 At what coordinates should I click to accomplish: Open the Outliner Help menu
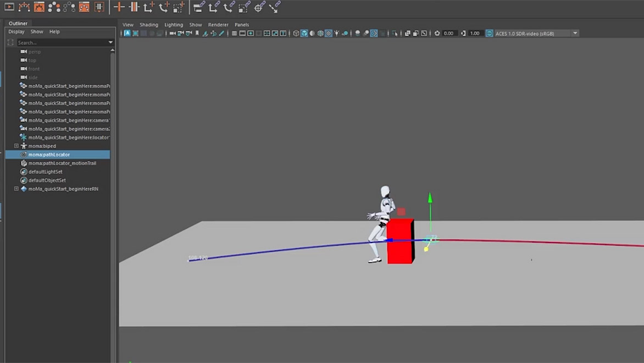(x=54, y=32)
